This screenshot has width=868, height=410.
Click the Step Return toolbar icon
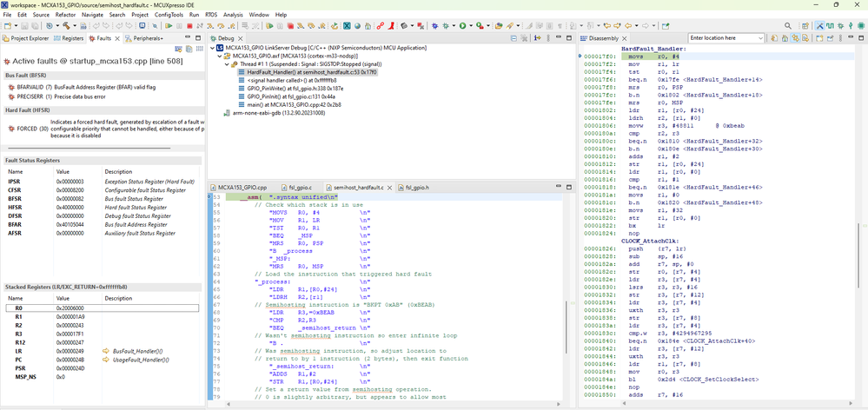click(x=231, y=25)
